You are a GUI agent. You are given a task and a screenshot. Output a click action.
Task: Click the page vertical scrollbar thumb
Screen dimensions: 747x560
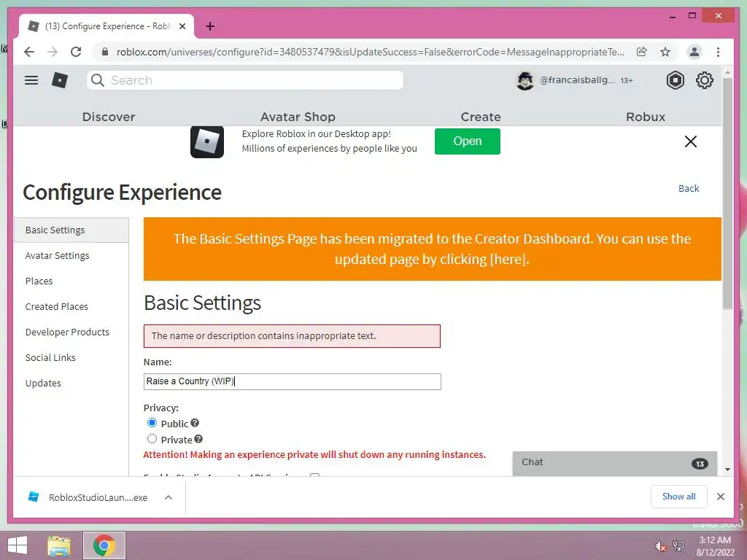[x=727, y=192]
